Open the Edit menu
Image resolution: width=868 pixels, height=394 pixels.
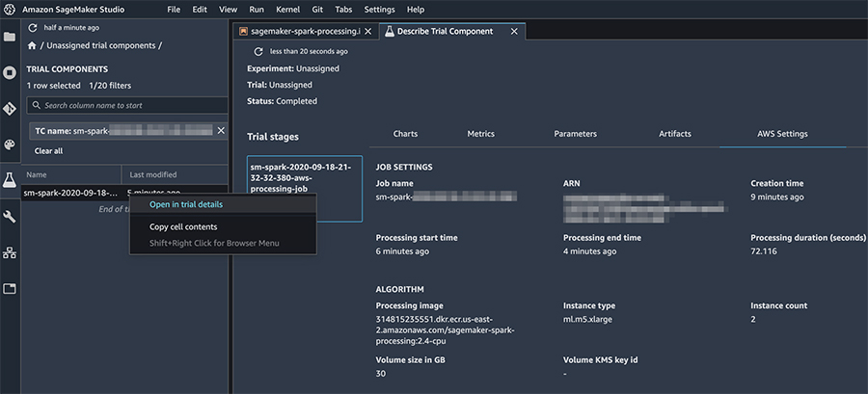coord(200,10)
